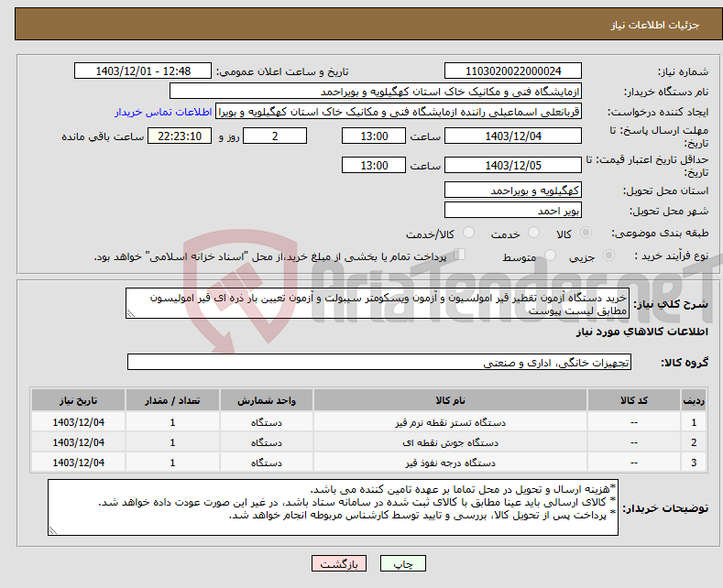Select the خدمت radio button
The width and height of the screenshot is (723, 588).
tap(533, 233)
